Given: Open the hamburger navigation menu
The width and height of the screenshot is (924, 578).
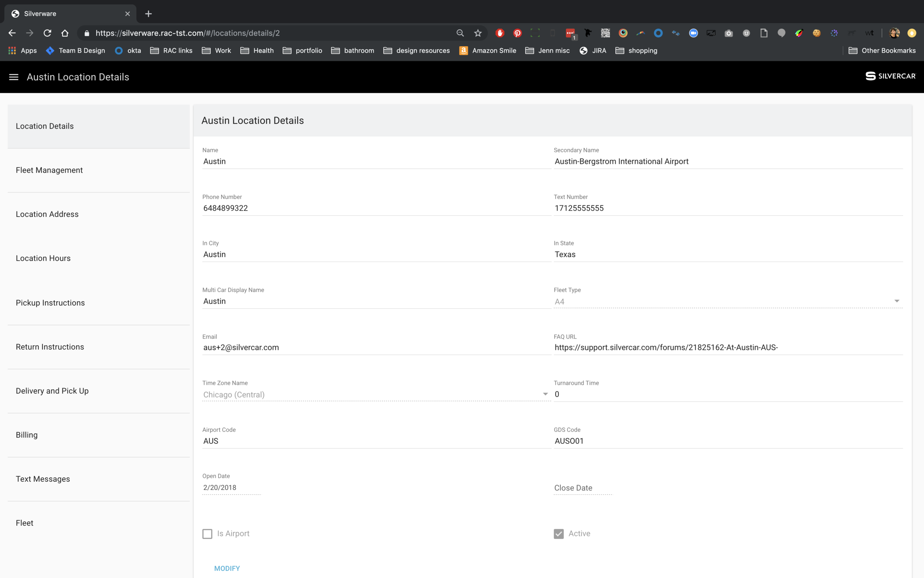Looking at the screenshot, I should (x=14, y=77).
